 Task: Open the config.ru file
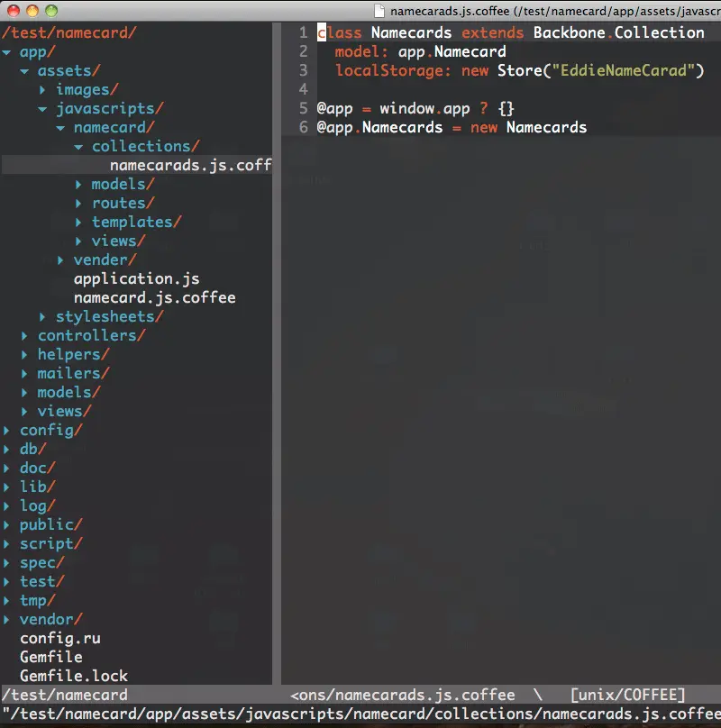pos(59,638)
